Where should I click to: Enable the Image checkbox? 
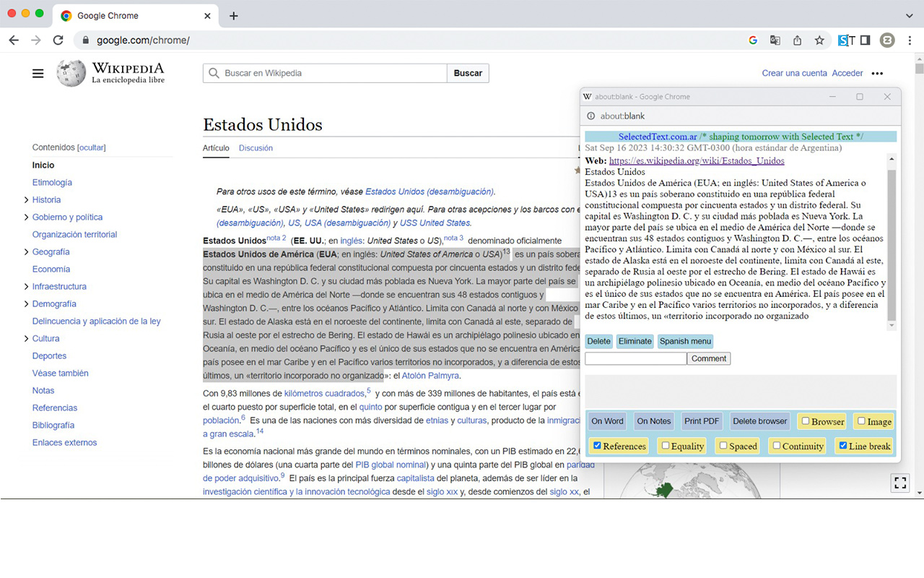(x=861, y=421)
